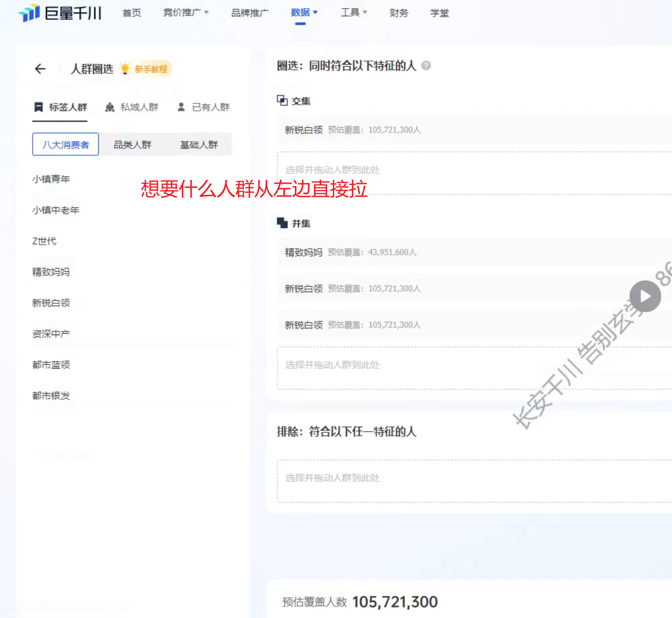Click the help question mark beside 圈选 heading
This screenshot has width=672, height=618.
(x=426, y=66)
